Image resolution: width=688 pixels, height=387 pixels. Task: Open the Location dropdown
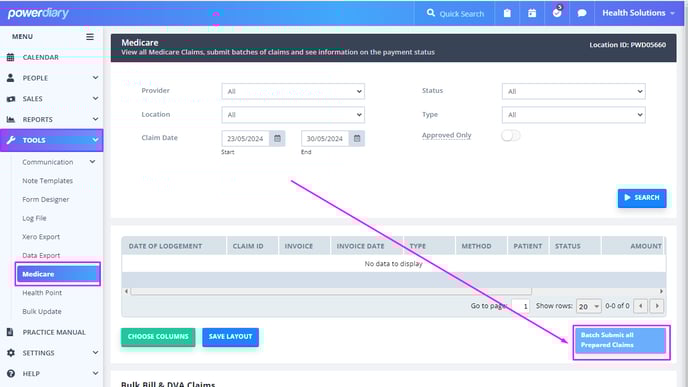(x=293, y=115)
